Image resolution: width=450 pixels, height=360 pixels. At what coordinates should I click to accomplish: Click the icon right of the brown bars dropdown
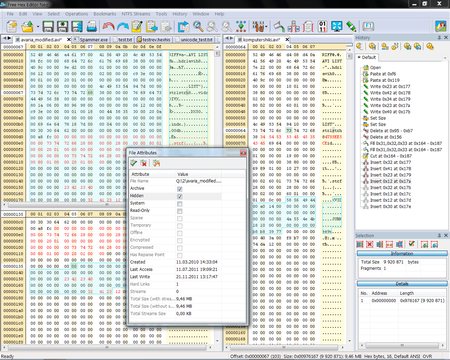pyautogui.click(x=279, y=26)
